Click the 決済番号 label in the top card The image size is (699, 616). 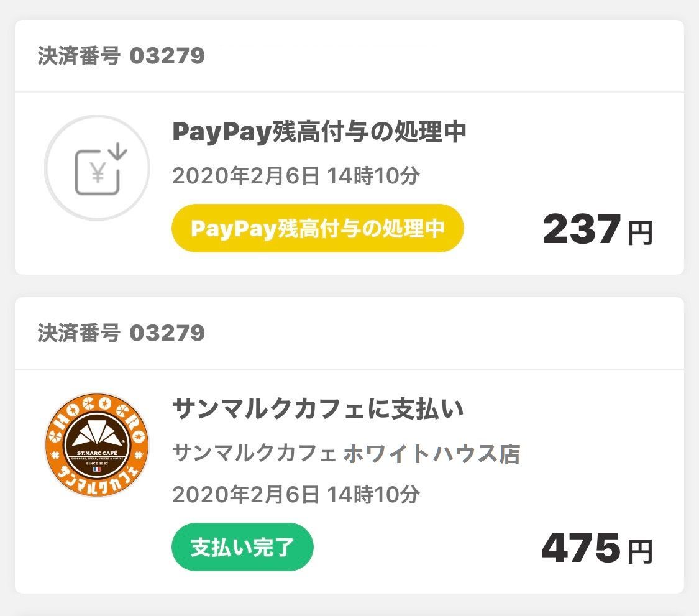pos(78,57)
